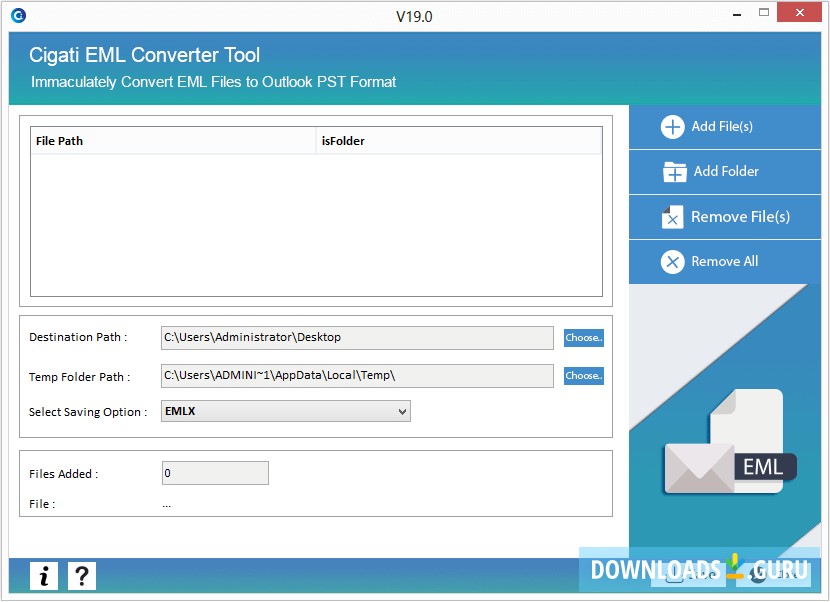Click the Files Added counter field
Viewport: 830px width, 602px height.
click(x=215, y=472)
